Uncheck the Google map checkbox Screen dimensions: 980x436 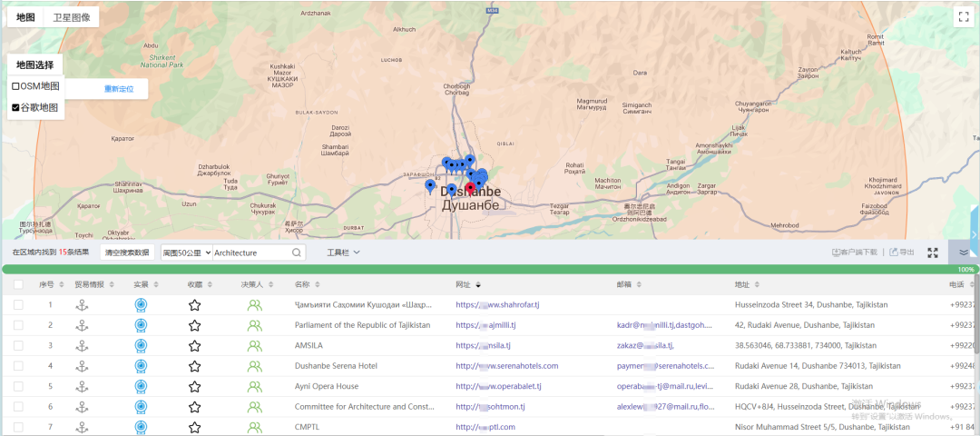[15, 107]
